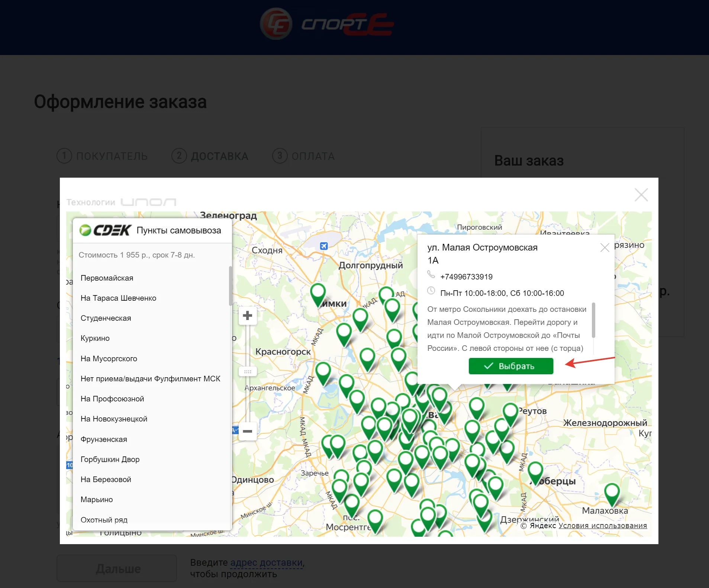The width and height of the screenshot is (709, 588).
Task: Choose Горбушкин Двор from the list
Action: tap(110, 459)
